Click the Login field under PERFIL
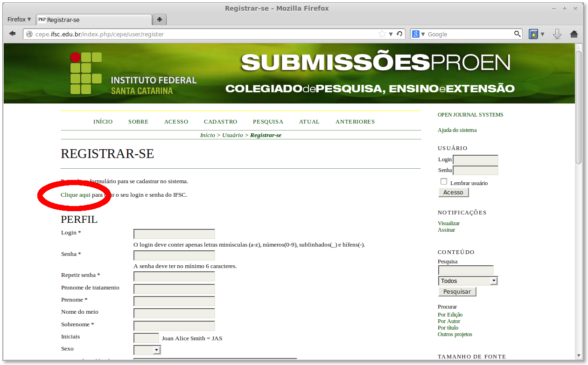This screenshot has height=365, width=588. pyautogui.click(x=174, y=234)
